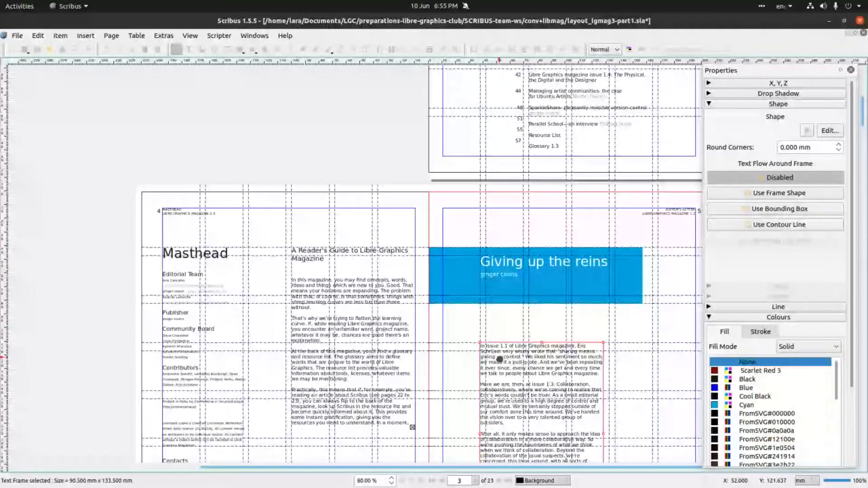
Task: Open the Item menu
Action: click(x=60, y=35)
